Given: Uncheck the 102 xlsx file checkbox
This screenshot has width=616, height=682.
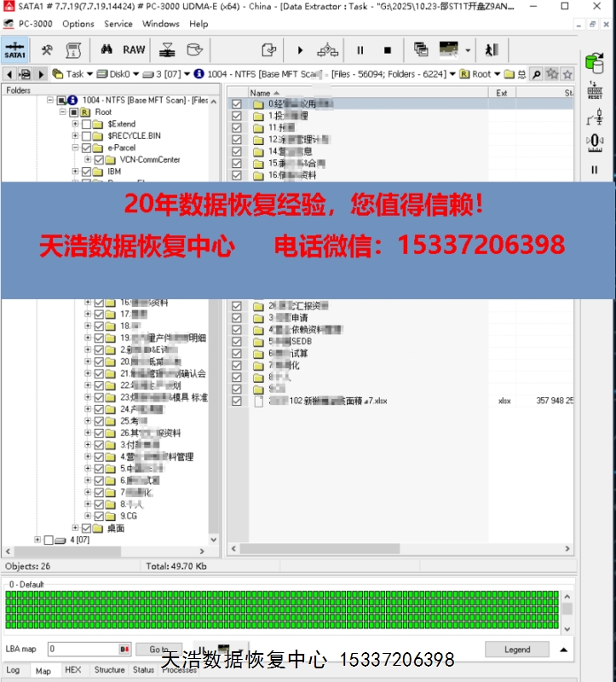Looking at the screenshot, I should coord(237,401).
